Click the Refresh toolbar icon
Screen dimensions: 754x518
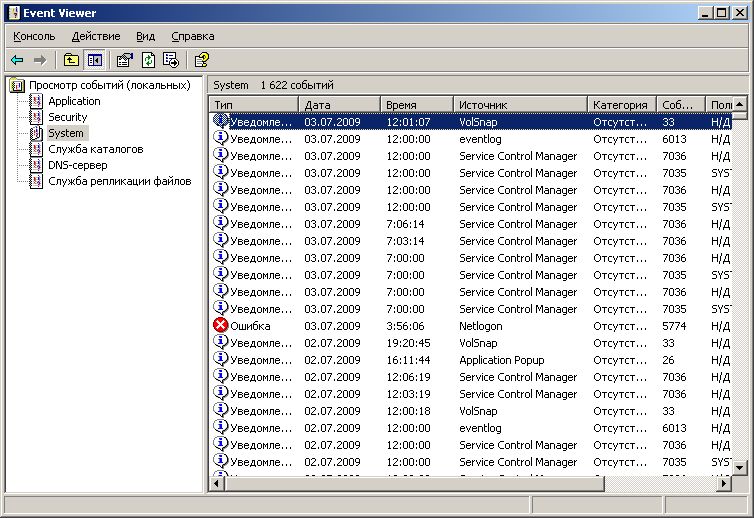(148, 60)
